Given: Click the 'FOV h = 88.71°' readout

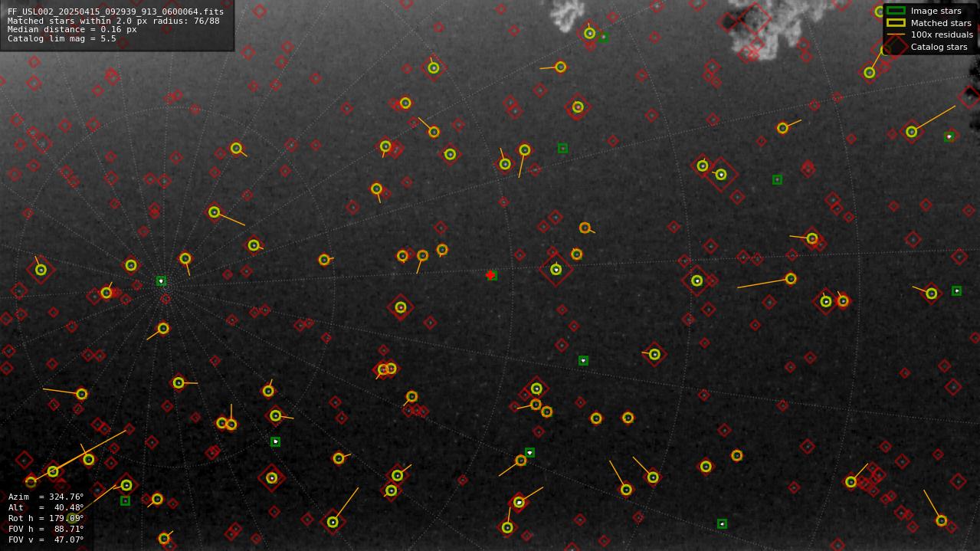Looking at the screenshot, I should (x=46, y=530).
